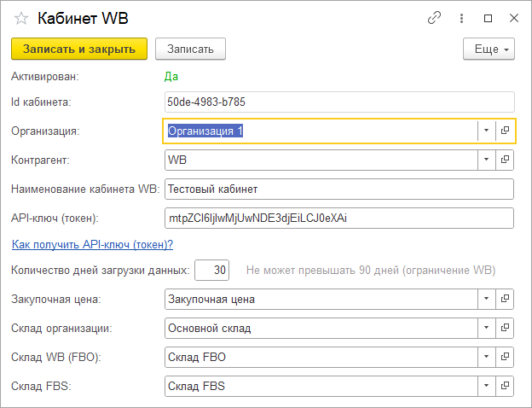Click the Основной склад field
Screen dimensions: 532x408
click(x=321, y=328)
